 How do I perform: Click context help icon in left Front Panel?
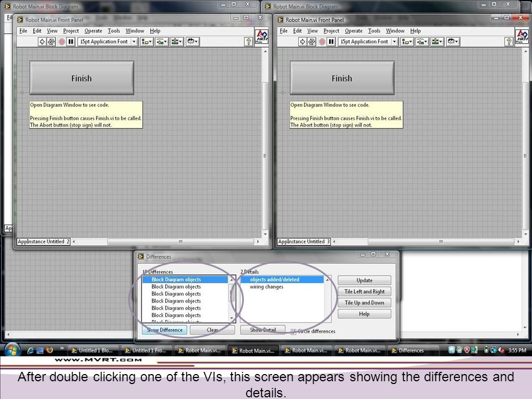click(248, 42)
